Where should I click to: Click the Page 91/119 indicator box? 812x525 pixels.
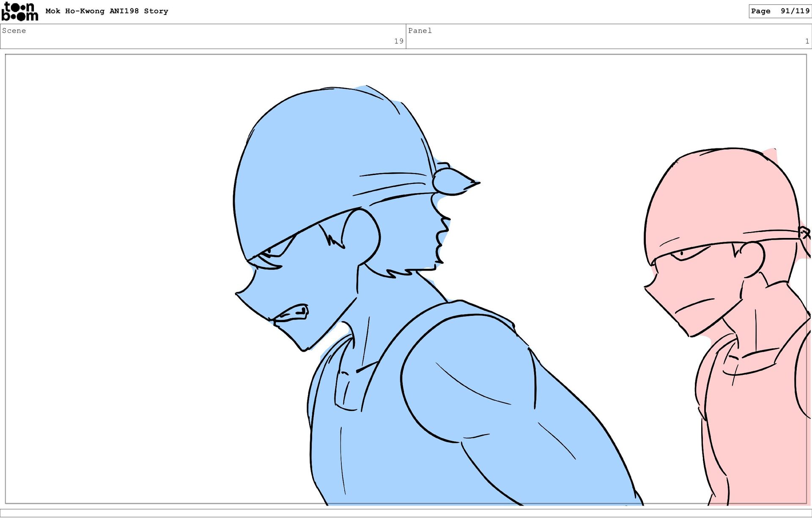[x=779, y=11]
